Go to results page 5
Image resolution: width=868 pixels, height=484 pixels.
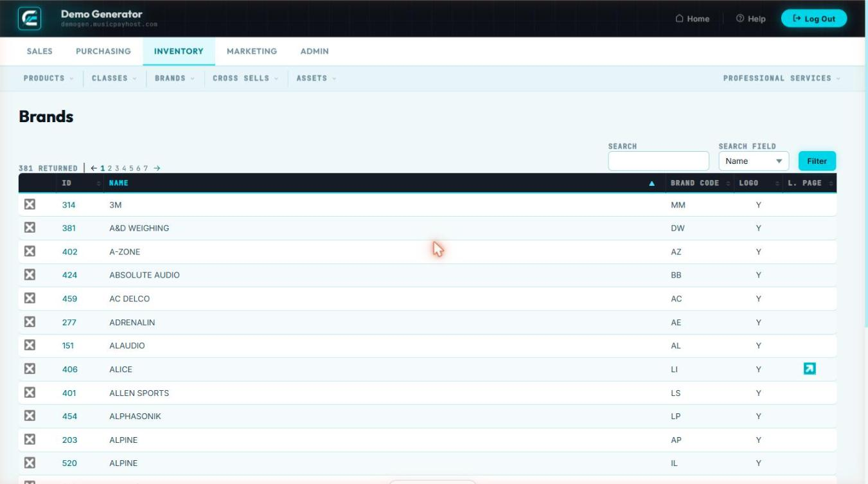131,168
